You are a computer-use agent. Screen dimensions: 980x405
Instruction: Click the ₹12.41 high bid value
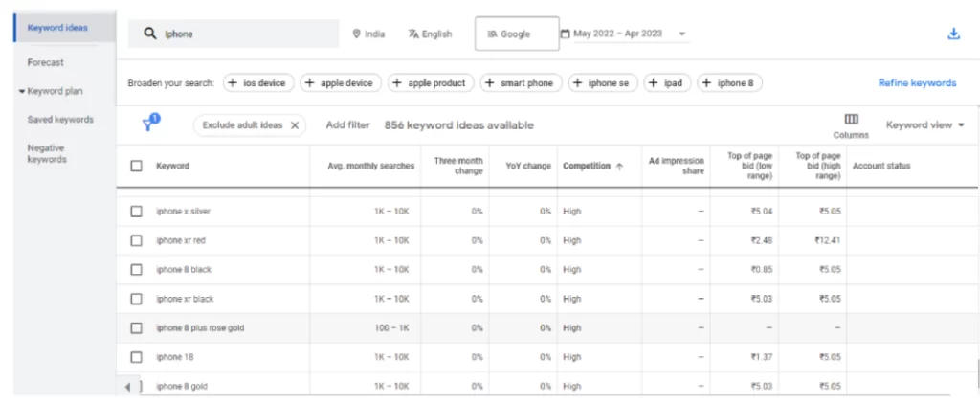(828, 240)
